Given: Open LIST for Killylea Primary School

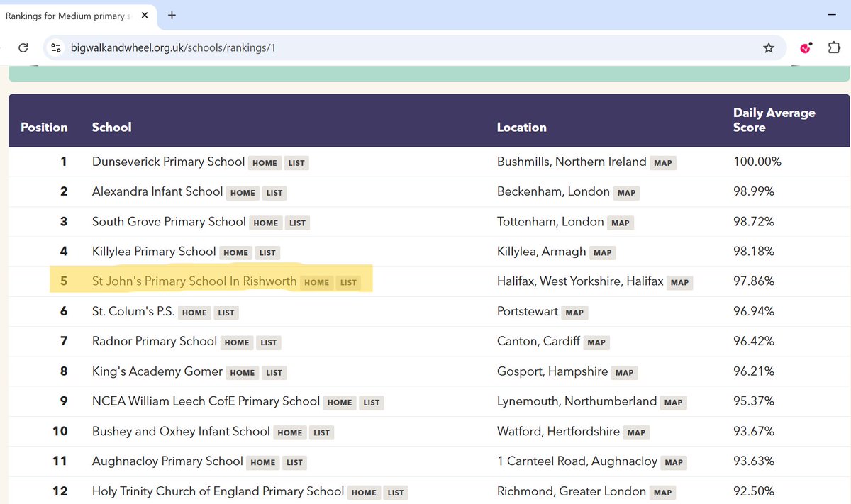Looking at the screenshot, I should coord(267,252).
